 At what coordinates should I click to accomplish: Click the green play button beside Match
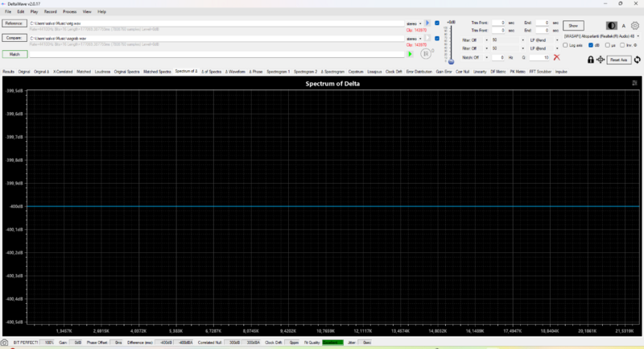[x=410, y=54]
